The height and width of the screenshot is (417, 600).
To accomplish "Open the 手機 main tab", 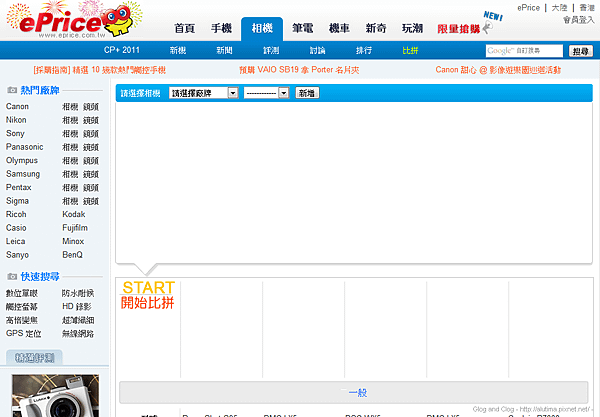I will tap(222, 28).
